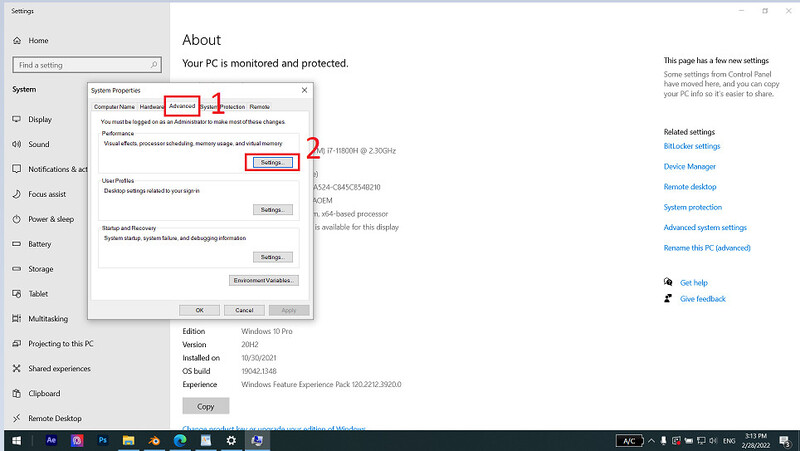
Task: Open Rename this PC (advanced) link
Action: 707,248
